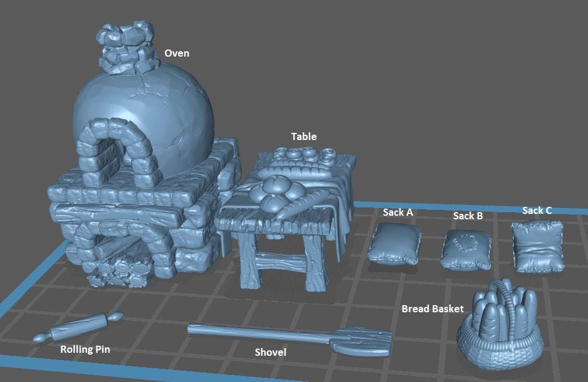The height and width of the screenshot is (382, 588).
Task: Select the Sack B model
Action: [466, 249]
